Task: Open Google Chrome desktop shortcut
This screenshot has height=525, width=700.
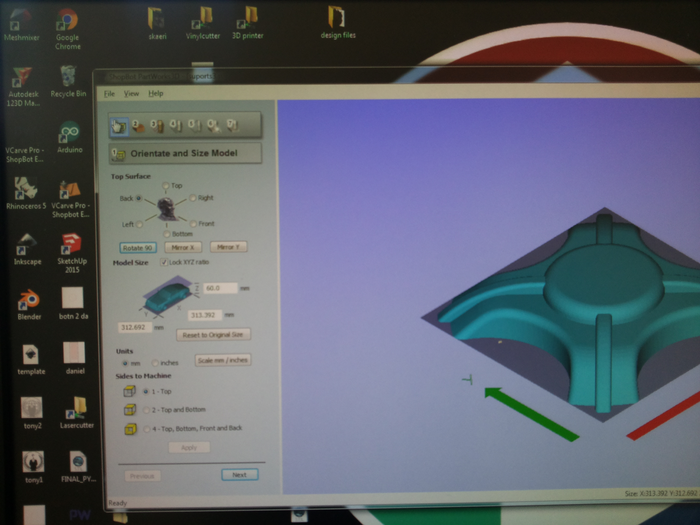Action: point(68,29)
